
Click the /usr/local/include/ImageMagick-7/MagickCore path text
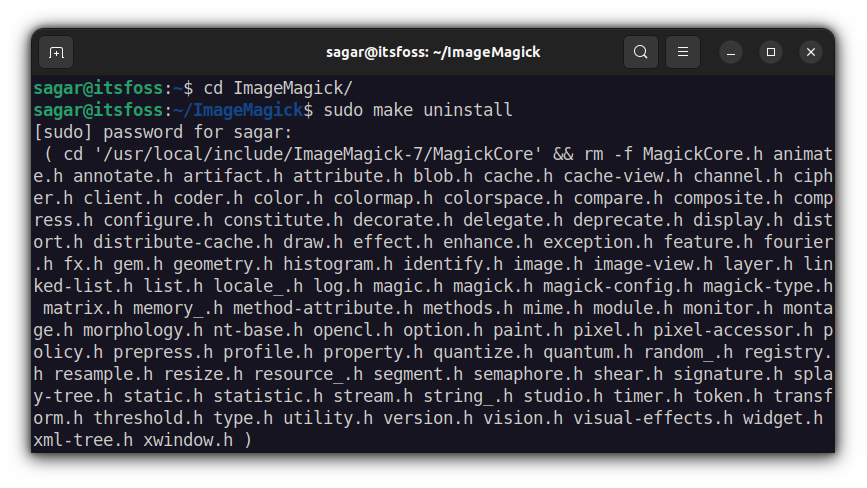318,154
